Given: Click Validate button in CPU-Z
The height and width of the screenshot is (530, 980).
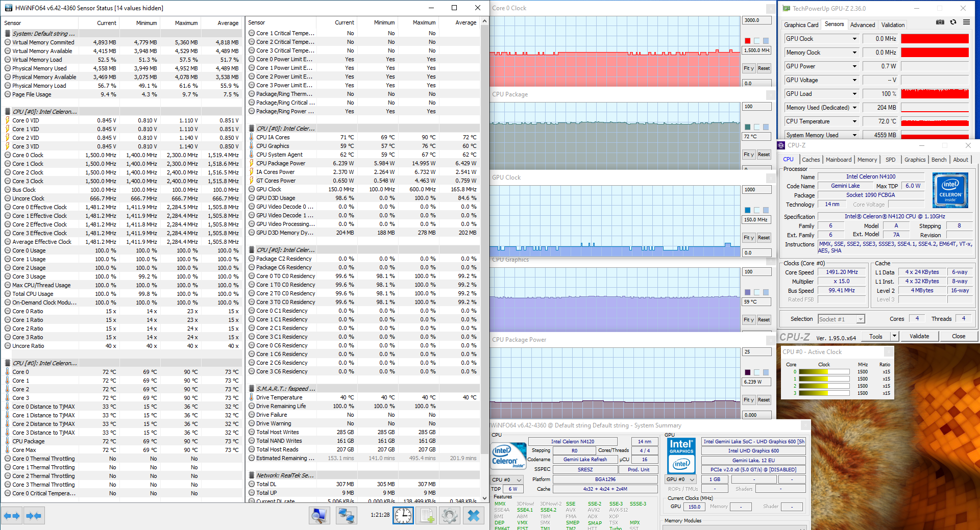Looking at the screenshot, I should pyautogui.click(x=919, y=336).
